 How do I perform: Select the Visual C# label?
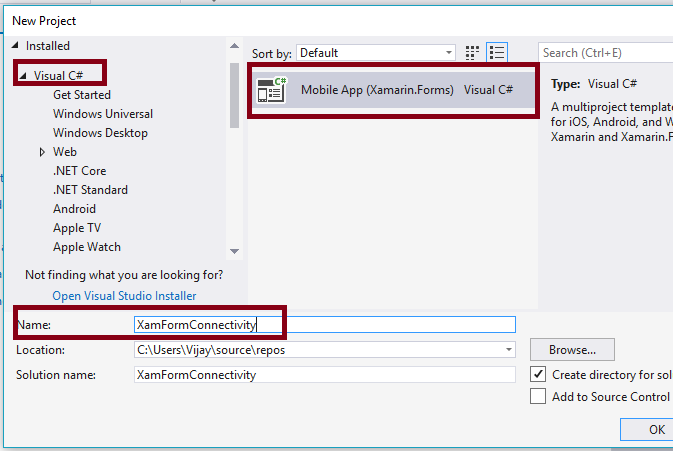(58, 76)
